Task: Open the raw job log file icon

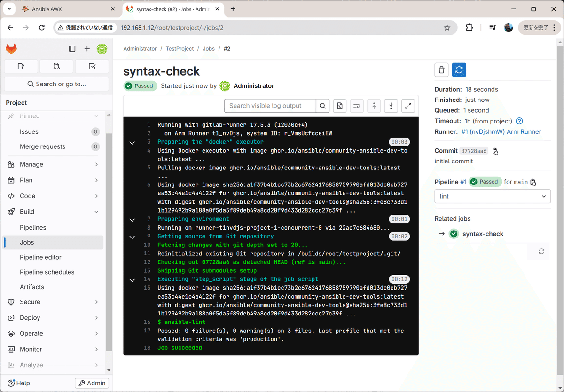Action: (339, 106)
